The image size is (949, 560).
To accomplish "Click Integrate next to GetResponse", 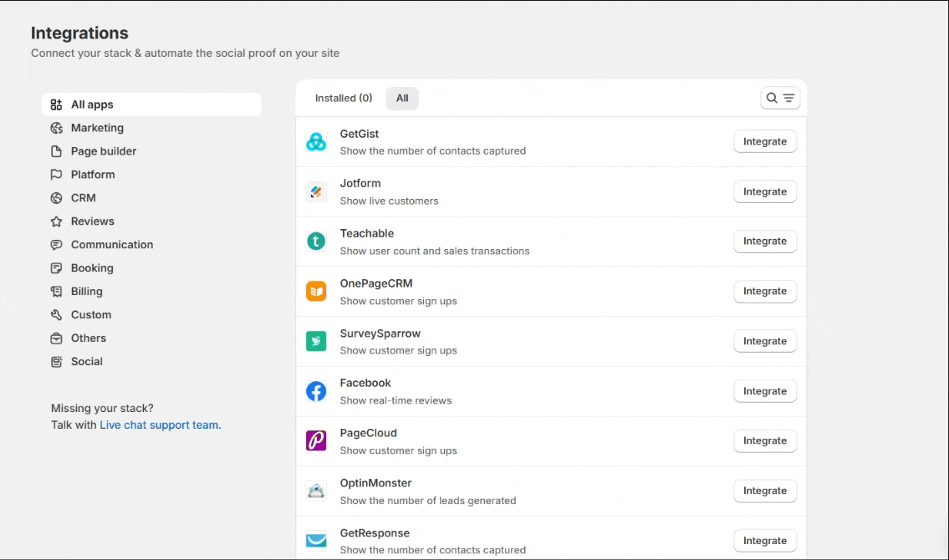I will [x=765, y=541].
